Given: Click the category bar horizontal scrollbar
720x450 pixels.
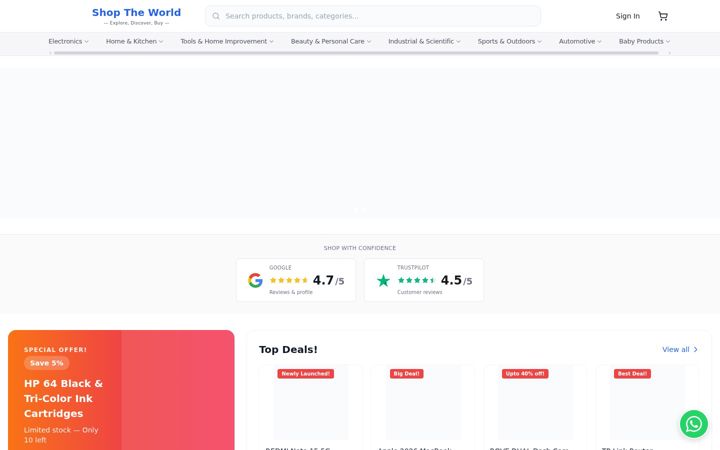Looking at the screenshot, I should 356,53.
